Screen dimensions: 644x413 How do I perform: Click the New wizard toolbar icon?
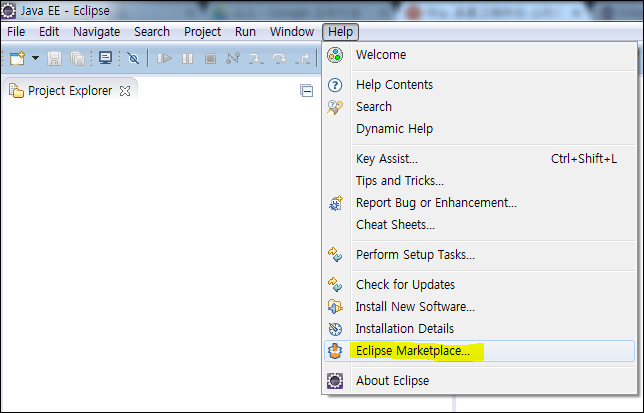(x=18, y=58)
